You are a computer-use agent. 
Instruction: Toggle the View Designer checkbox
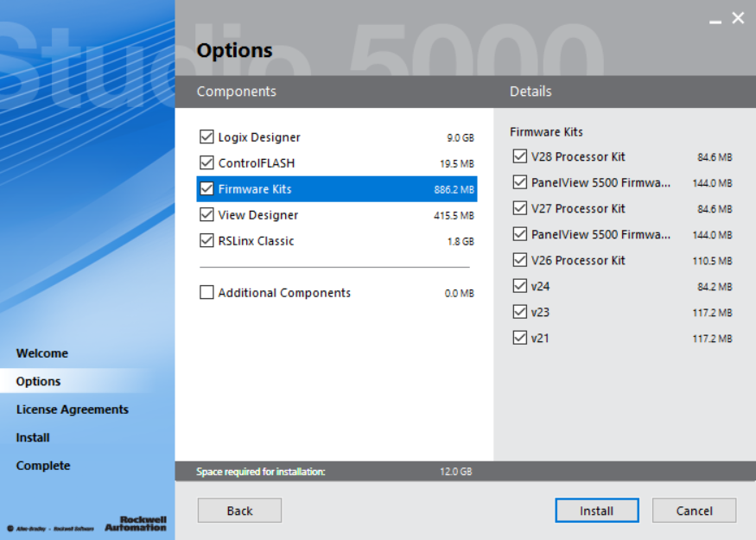click(206, 214)
